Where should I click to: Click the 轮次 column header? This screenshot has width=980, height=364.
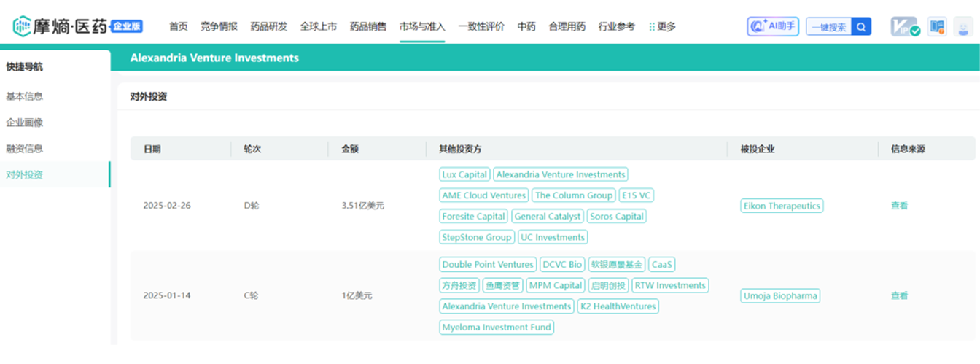(x=252, y=149)
